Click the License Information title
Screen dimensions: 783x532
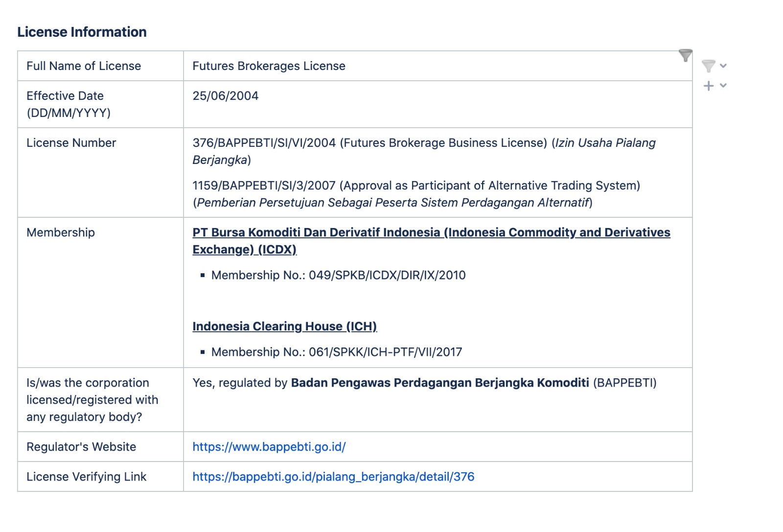coord(82,32)
